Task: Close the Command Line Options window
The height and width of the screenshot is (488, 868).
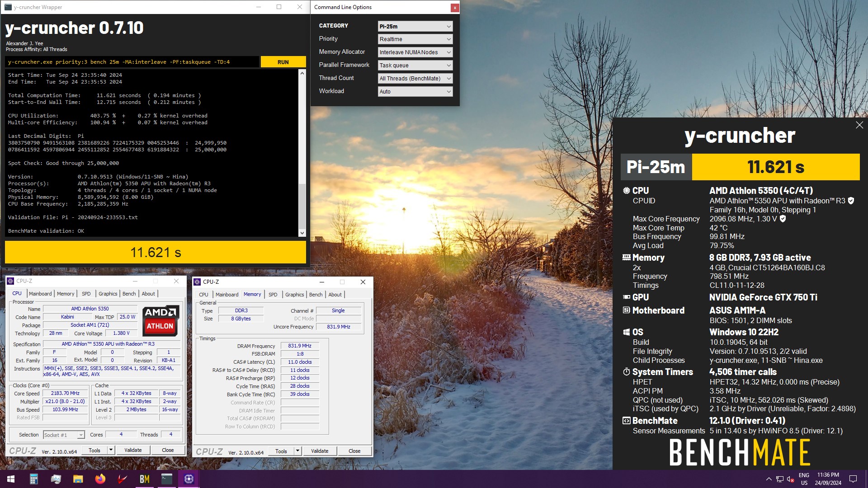Action: click(x=455, y=8)
